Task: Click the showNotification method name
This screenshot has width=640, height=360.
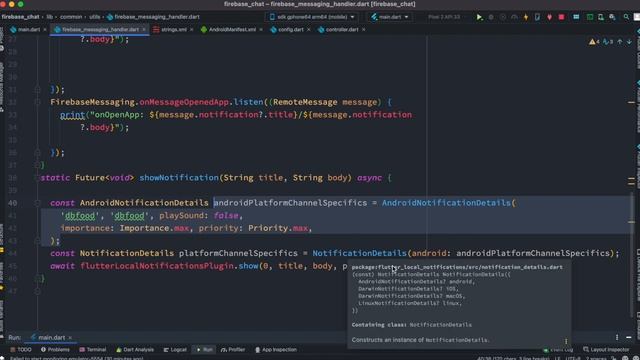Action: (x=179, y=178)
